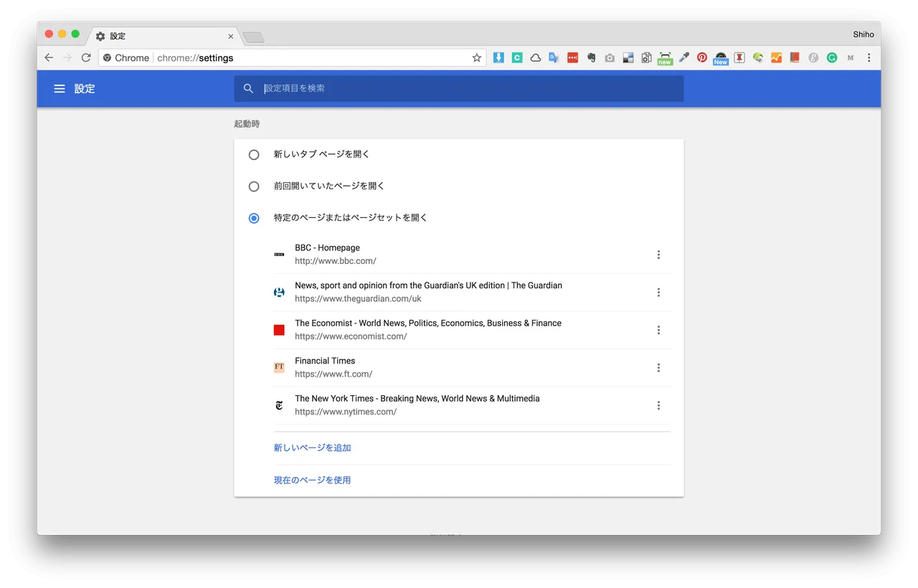Screen dimensions: 918x588
Task: Open the Pinterest extension
Action: coord(702,58)
